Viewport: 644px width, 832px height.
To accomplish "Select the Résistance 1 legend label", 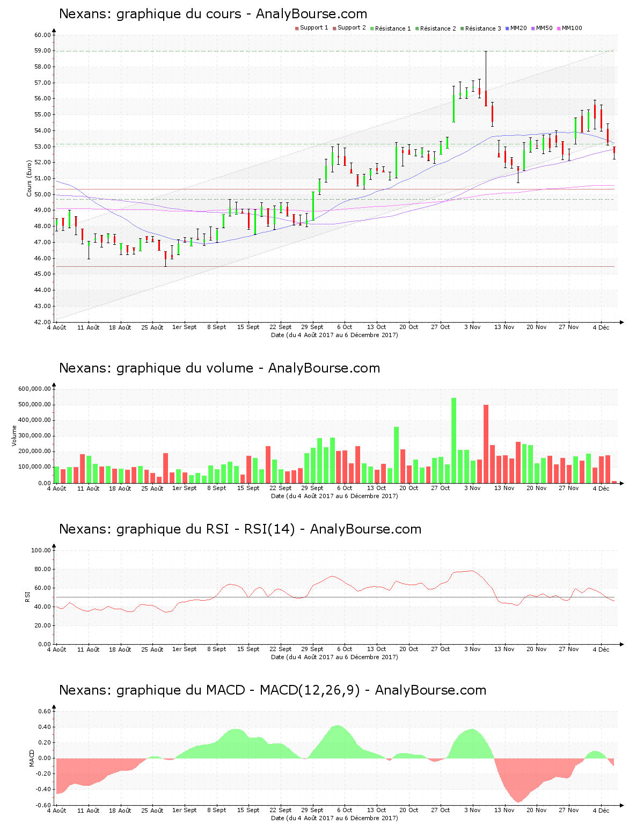I will point(393,28).
